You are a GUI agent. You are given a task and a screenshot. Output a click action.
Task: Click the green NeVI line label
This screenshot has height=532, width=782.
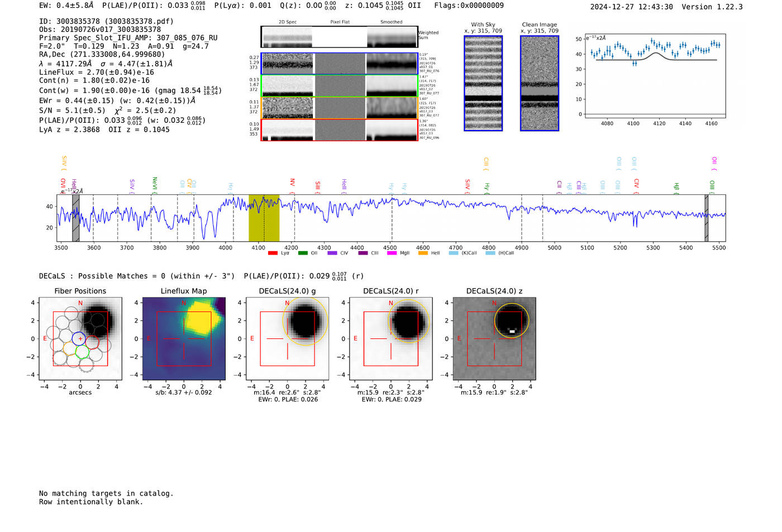coord(155,185)
